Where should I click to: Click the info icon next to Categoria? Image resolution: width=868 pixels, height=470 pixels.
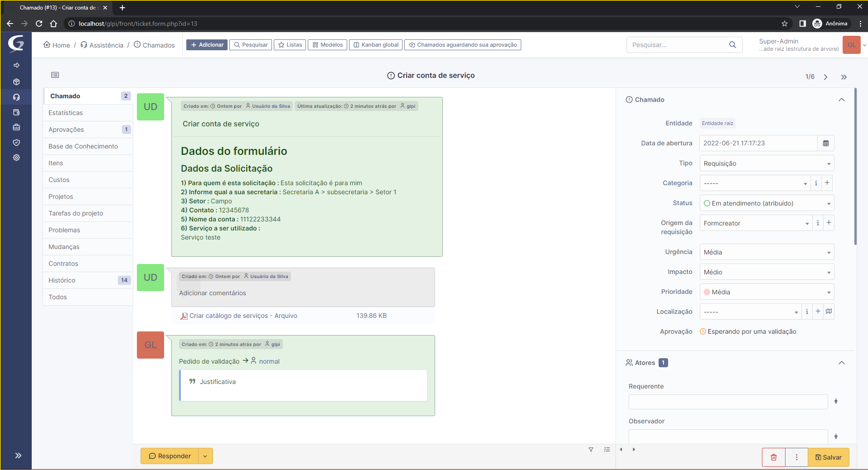[816, 183]
